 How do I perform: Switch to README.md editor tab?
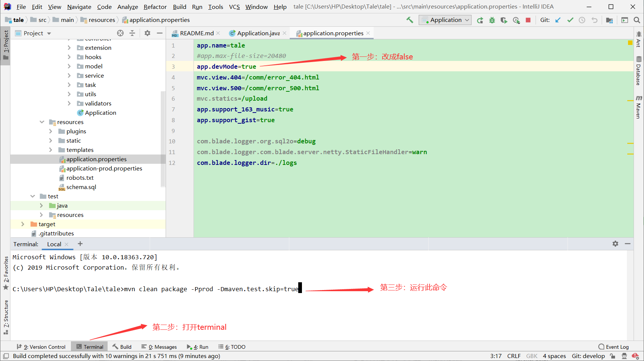click(196, 33)
